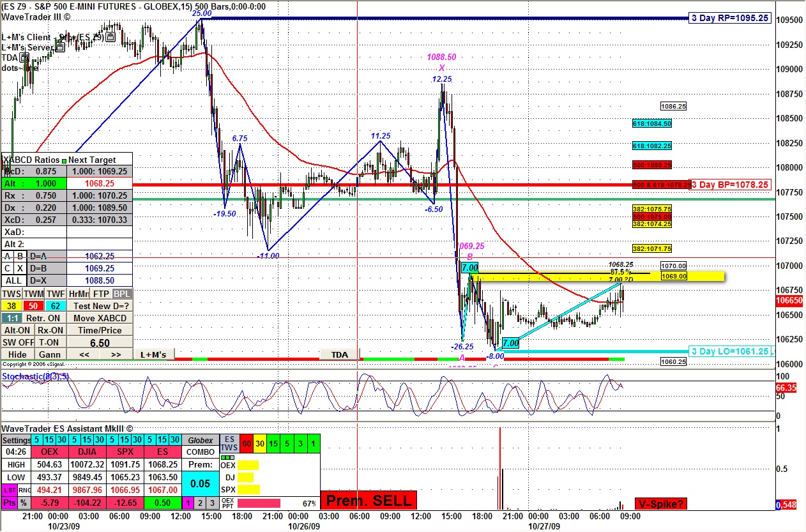
Task: Click the Gann button
Action: (50, 354)
